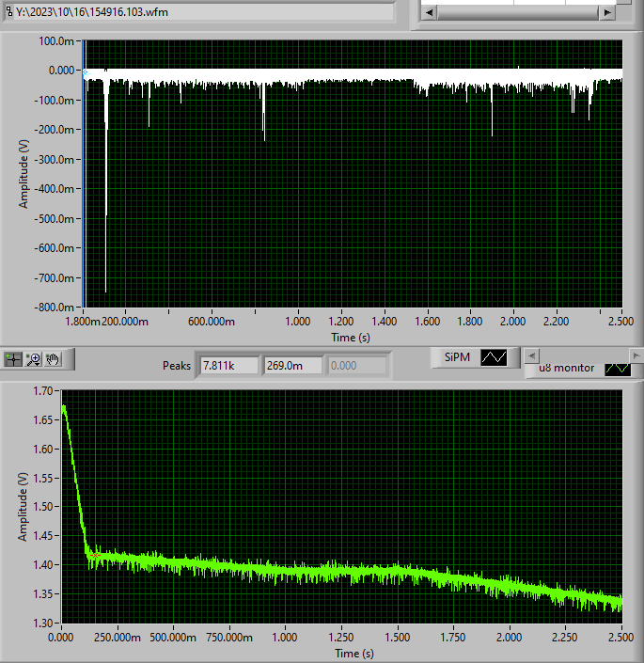Click the SiPM legend label
The width and height of the screenshot is (644, 663).
tap(457, 357)
